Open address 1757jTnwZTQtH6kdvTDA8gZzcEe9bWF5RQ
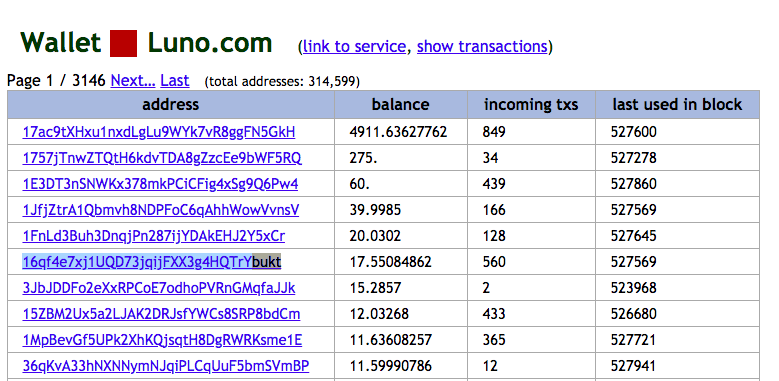 point(161,158)
